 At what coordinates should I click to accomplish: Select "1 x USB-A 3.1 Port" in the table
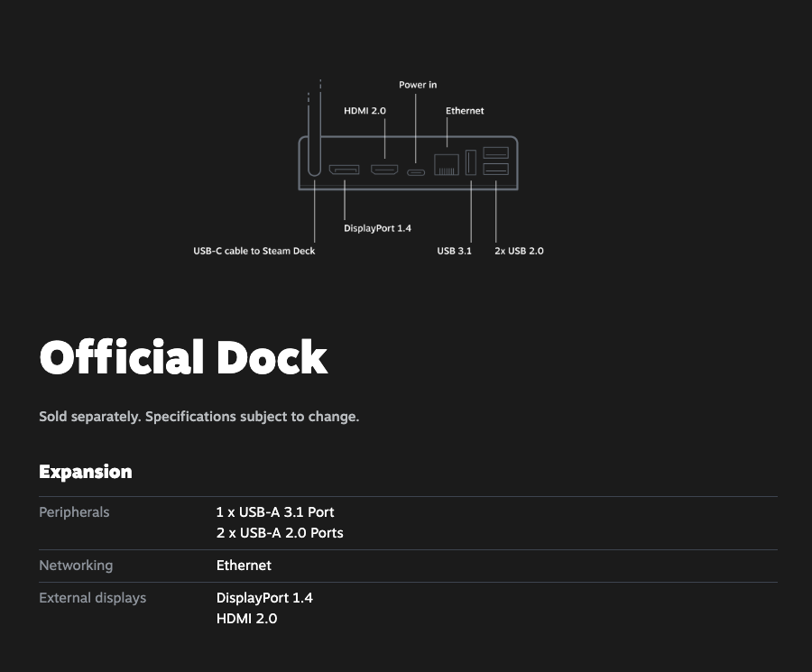point(275,512)
